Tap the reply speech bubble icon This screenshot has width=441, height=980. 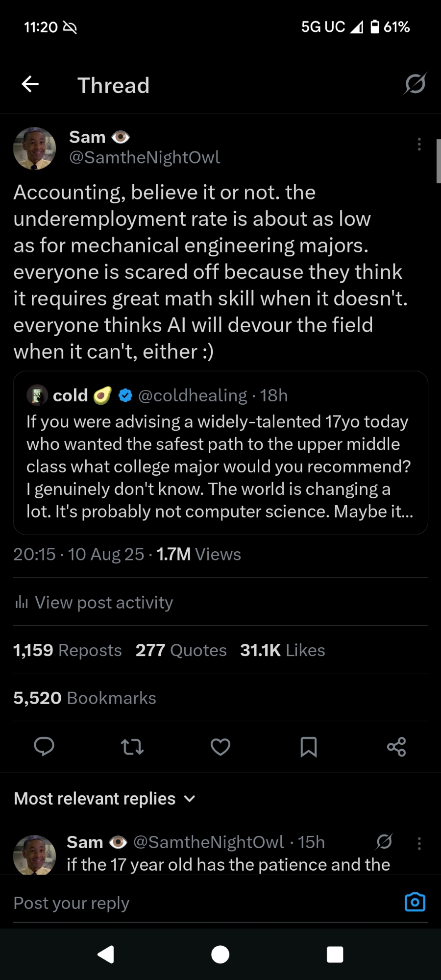(44, 747)
